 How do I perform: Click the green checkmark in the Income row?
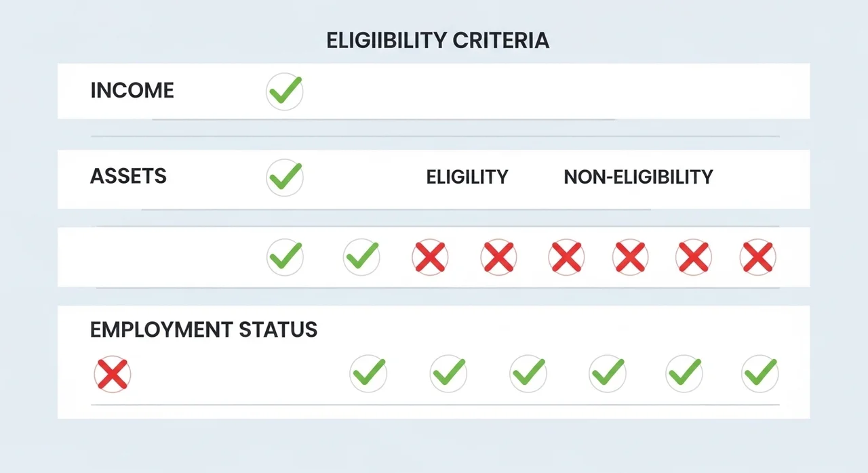click(285, 91)
